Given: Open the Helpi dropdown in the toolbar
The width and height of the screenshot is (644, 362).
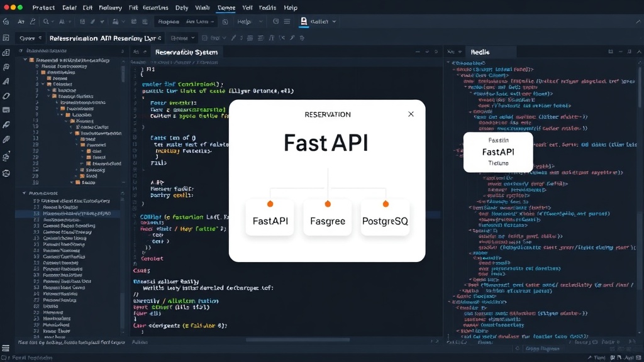Looking at the screenshot, I should tap(250, 21).
